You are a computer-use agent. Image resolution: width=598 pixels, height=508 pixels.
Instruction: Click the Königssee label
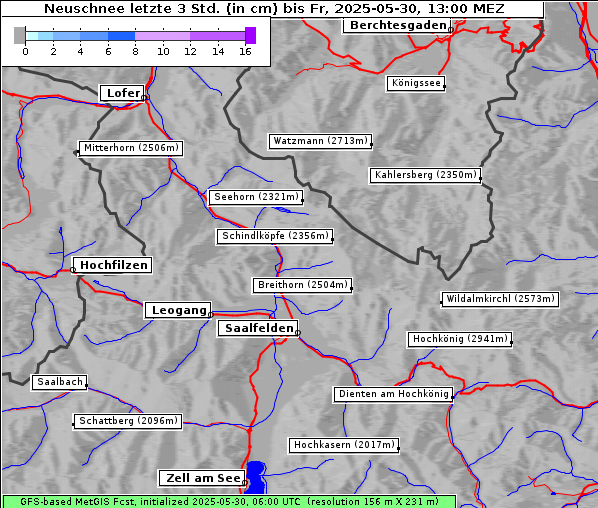click(x=416, y=83)
